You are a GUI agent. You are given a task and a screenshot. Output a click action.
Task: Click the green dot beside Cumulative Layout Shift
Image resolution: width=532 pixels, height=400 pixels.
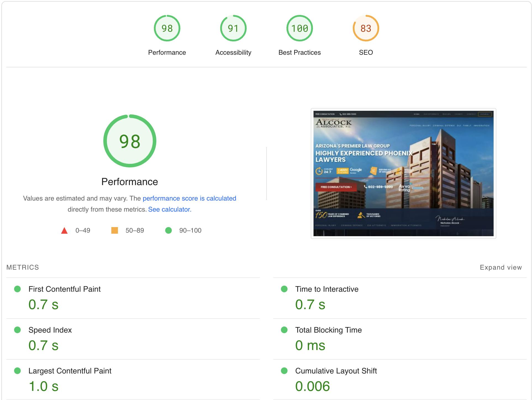click(284, 371)
